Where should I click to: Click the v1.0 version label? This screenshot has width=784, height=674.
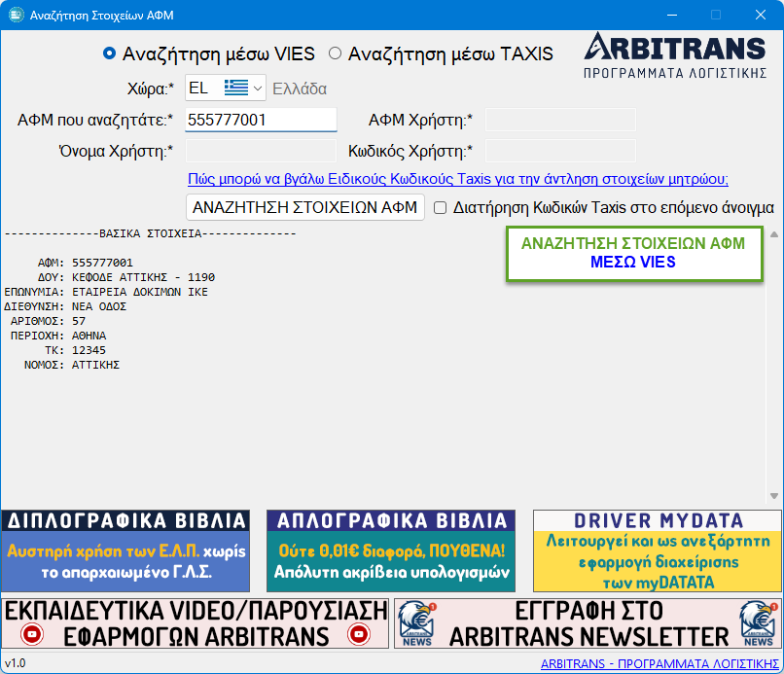15,663
